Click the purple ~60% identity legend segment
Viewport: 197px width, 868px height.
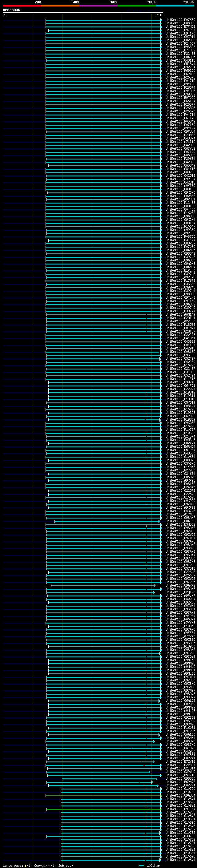point(99,6)
